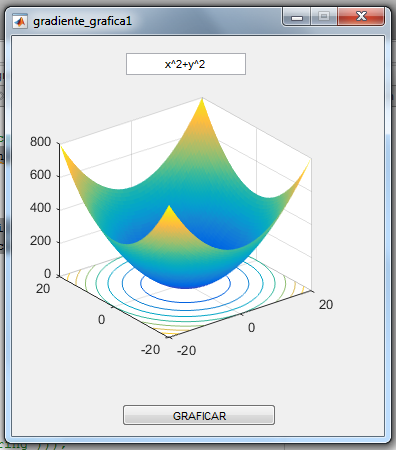Maximize the gradiente_grafica1 window
396x450 pixels.
[324, 16]
